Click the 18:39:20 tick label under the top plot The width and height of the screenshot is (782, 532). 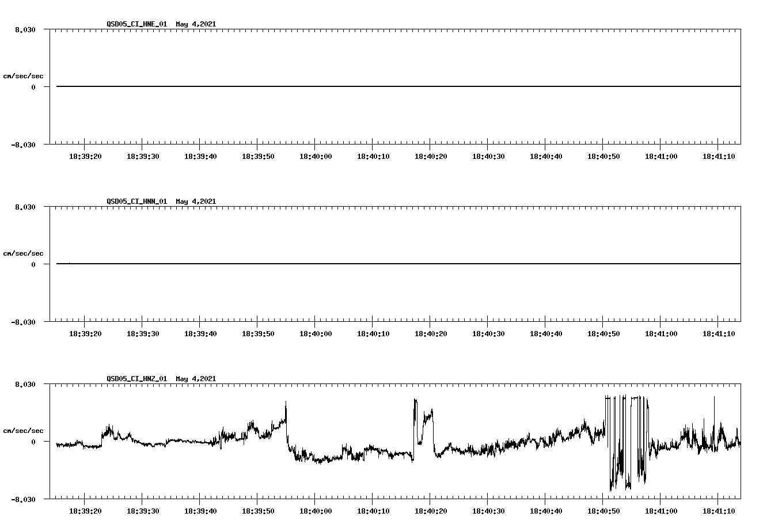coord(86,155)
